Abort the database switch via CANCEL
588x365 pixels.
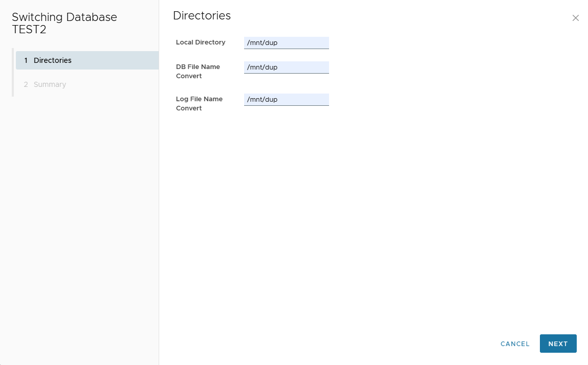coord(515,344)
